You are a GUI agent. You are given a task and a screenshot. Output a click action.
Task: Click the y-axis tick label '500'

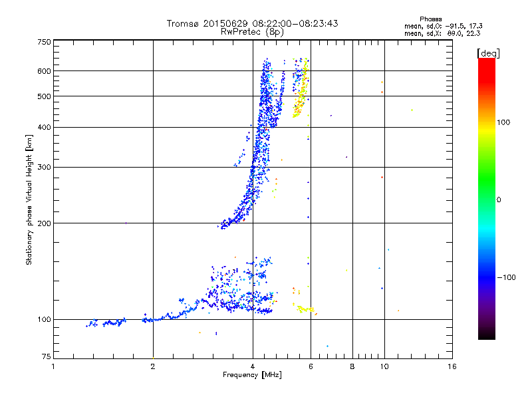click(x=44, y=96)
